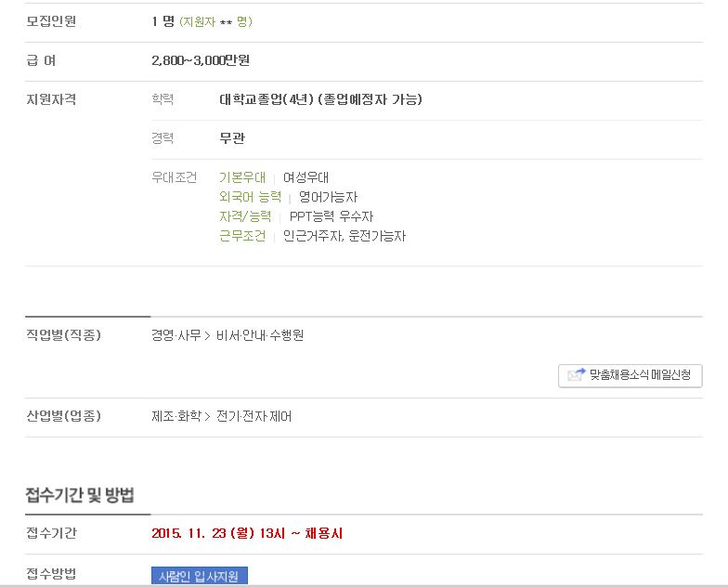Click 사람인 입사지원 apply button

(x=199, y=576)
